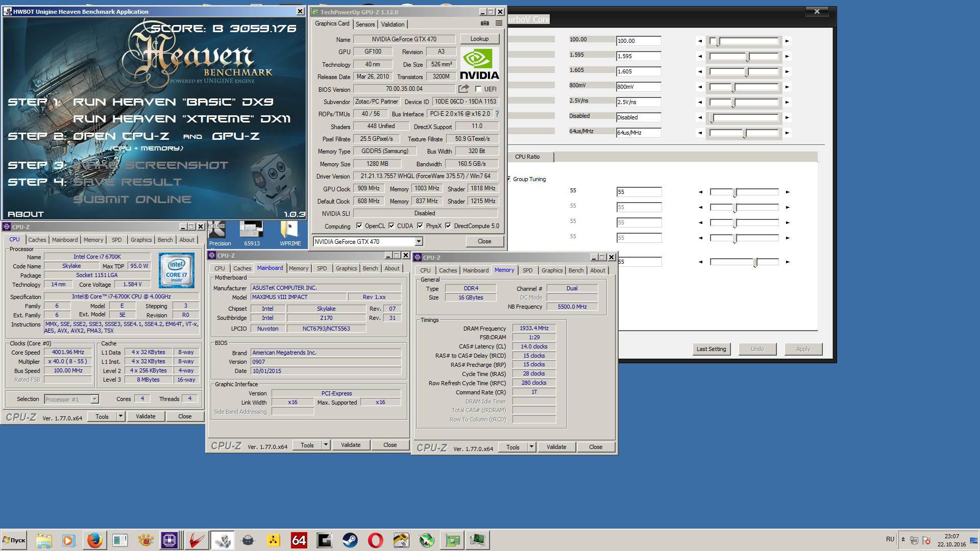Open Bench tab in CPU-Z Mainboard window
Screen dimensions: 980x551
(x=370, y=268)
